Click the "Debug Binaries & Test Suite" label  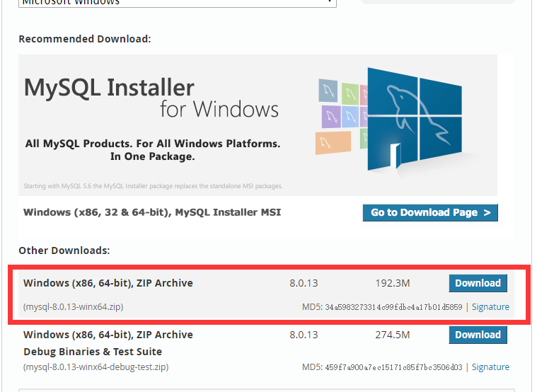[93, 352]
